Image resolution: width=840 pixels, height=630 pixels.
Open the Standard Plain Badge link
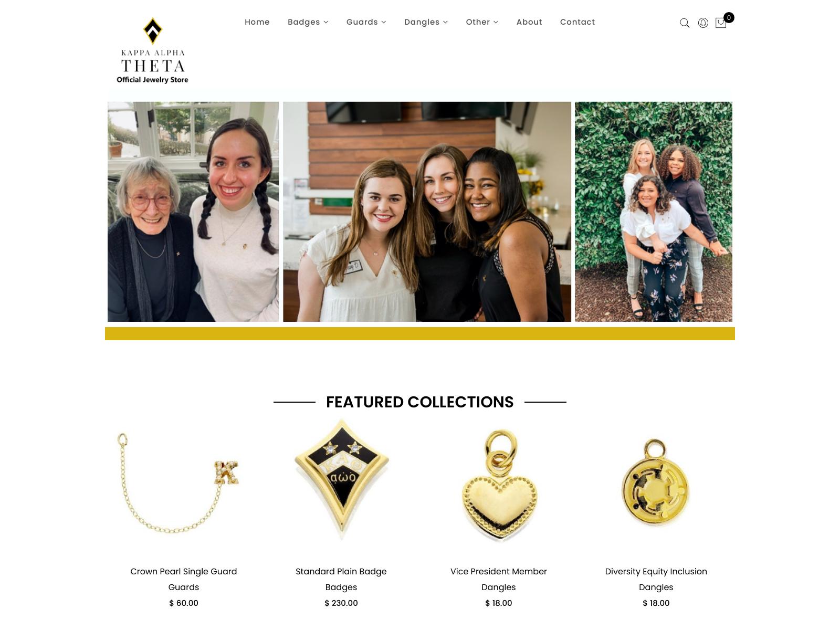pyautogui.click(x=341, y=571)
